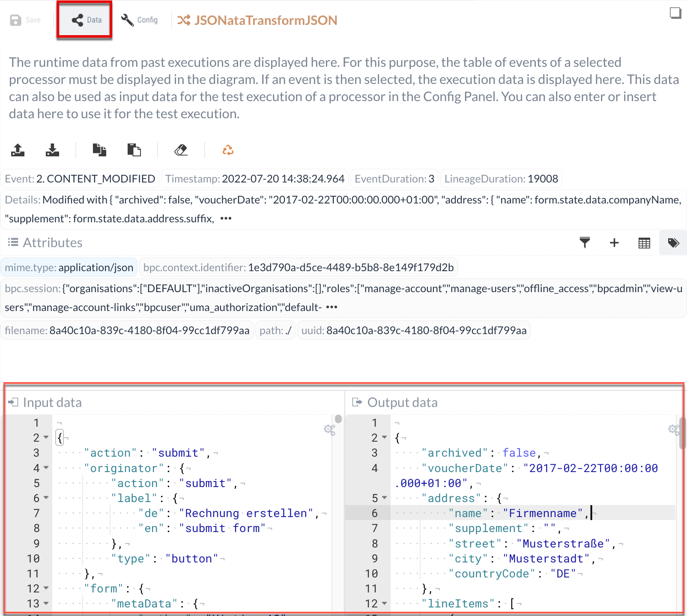Click the "Musterstraße" street value

click(x=563, y=544)
